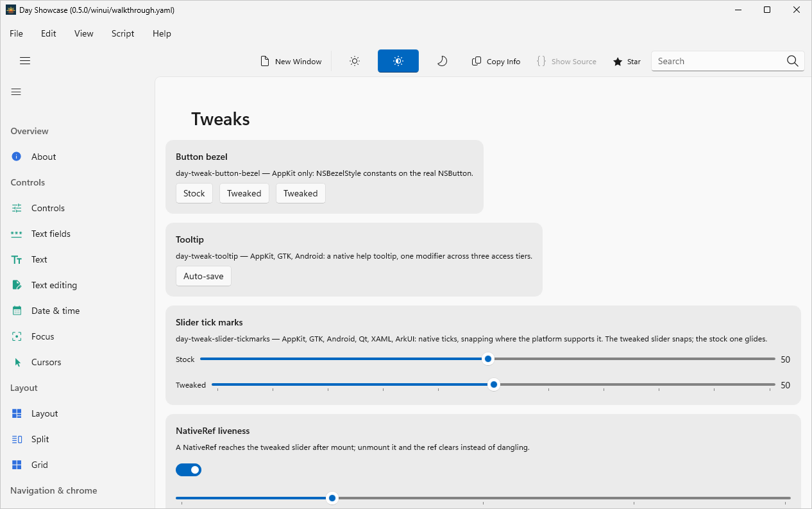Click the Copy Info icon

(x=477, y=61)
